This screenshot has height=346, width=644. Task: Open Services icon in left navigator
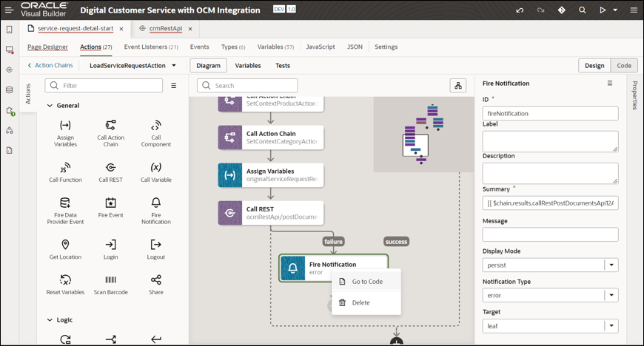[10, 69]
